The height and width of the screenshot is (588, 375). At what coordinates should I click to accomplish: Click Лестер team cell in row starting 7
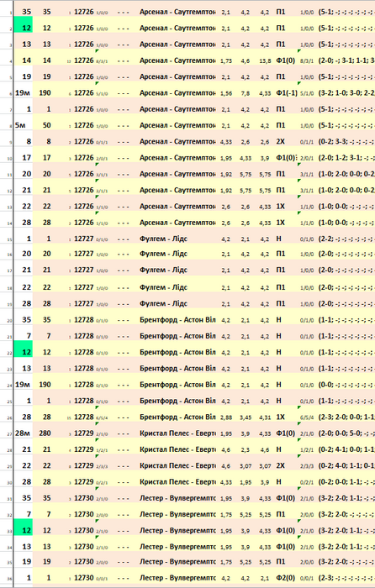(177, 514)
